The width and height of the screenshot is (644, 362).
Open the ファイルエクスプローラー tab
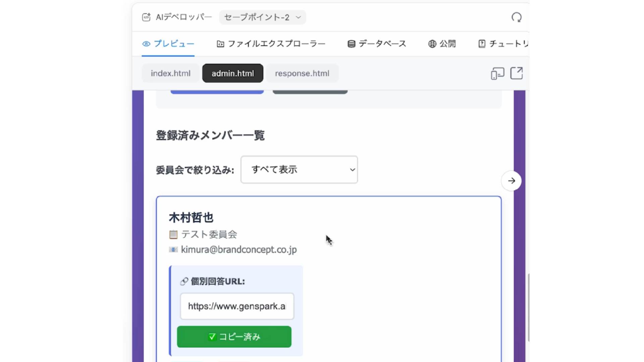pyautogui.click(x=271, y=44)
